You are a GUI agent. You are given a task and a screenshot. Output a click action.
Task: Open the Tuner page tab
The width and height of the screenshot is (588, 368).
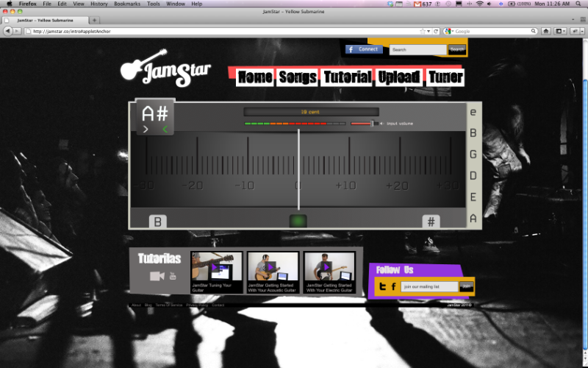(445, 77)
